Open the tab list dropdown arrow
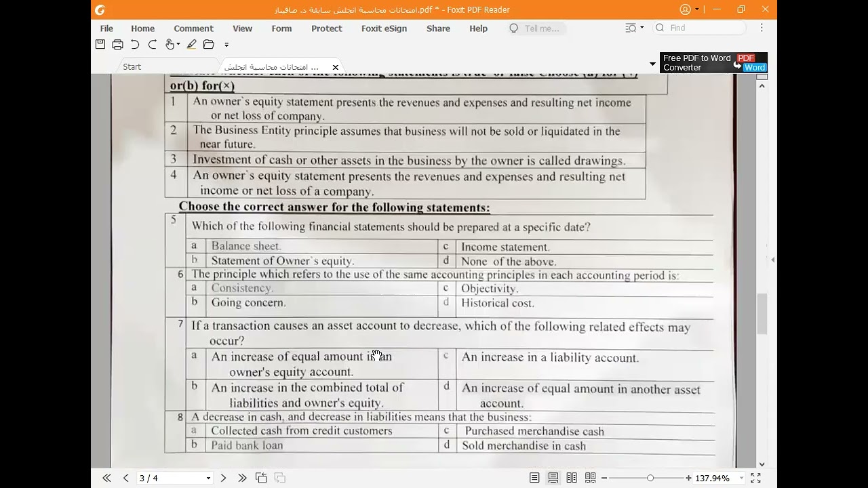Viewport: 868px width, 488px height. point(652,64)
